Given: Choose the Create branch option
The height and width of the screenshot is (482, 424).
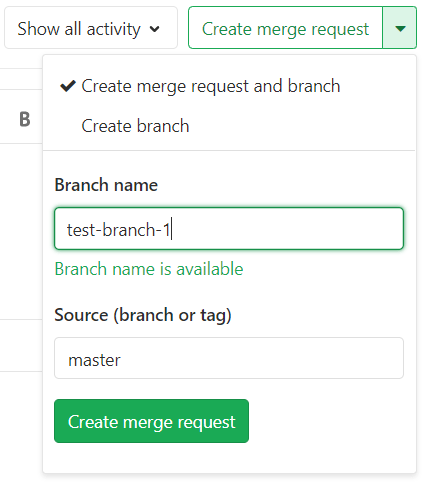Looking at the screenshot, I should (135, 126).
